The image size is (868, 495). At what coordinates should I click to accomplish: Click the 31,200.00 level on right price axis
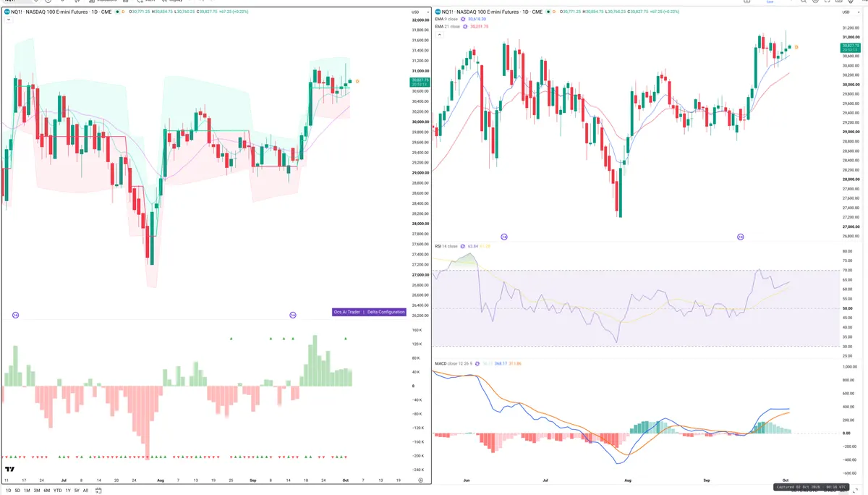coord(851,28)
